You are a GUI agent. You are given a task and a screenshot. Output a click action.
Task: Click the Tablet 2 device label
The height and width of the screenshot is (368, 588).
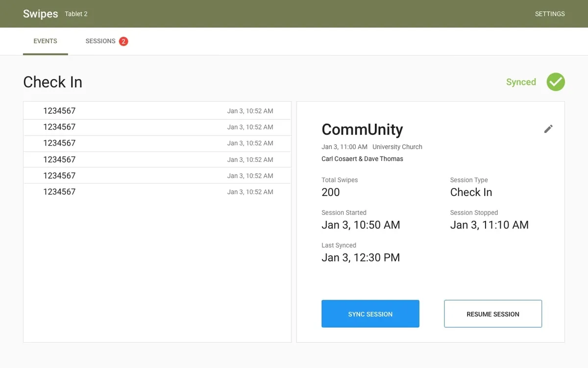click(76, 14)
